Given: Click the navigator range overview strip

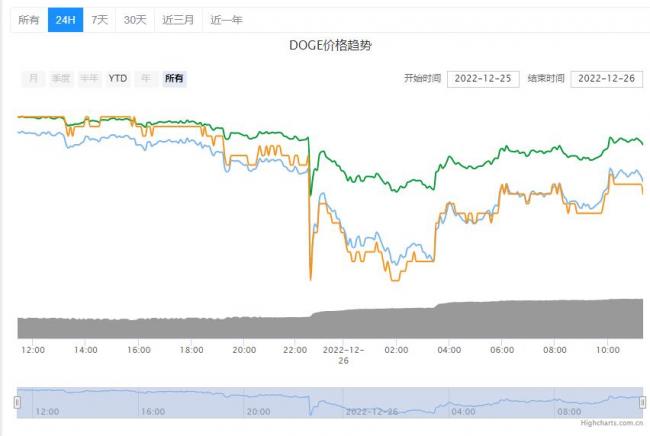Looking at the screenshot, I should click(330, 402).
